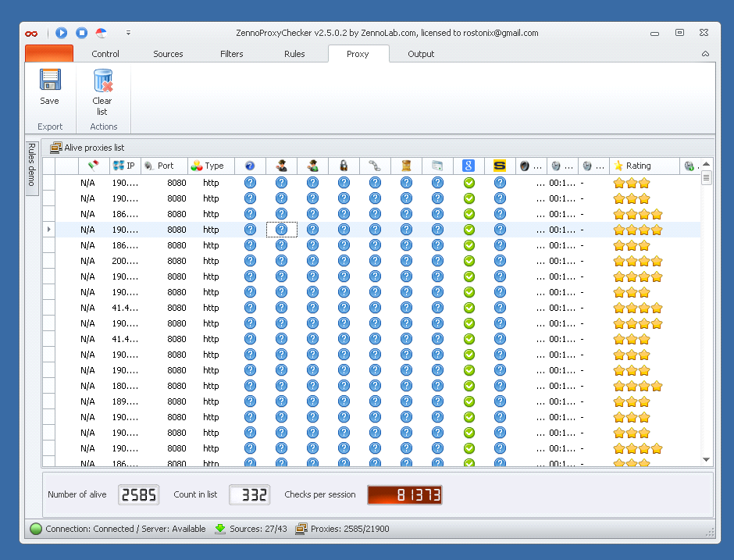
Task: Click the three-star rating in the 189.... row
Action: [632, 401]
